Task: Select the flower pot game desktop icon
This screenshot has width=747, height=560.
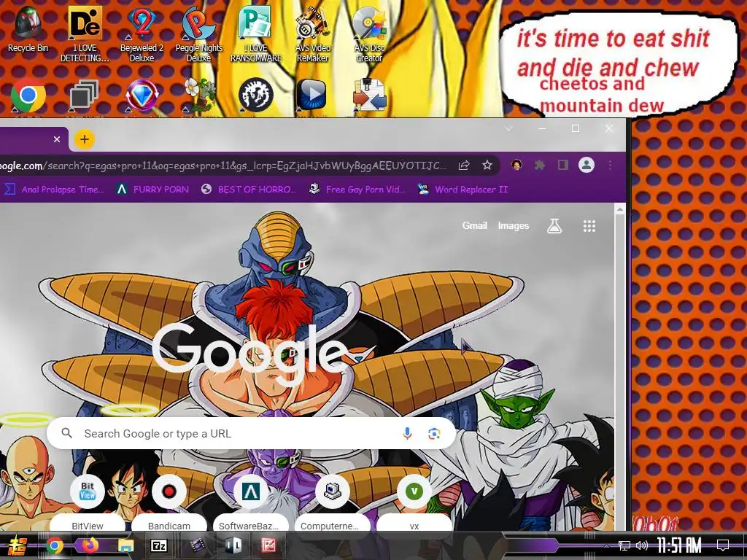Action: click(x=199, y=94)
